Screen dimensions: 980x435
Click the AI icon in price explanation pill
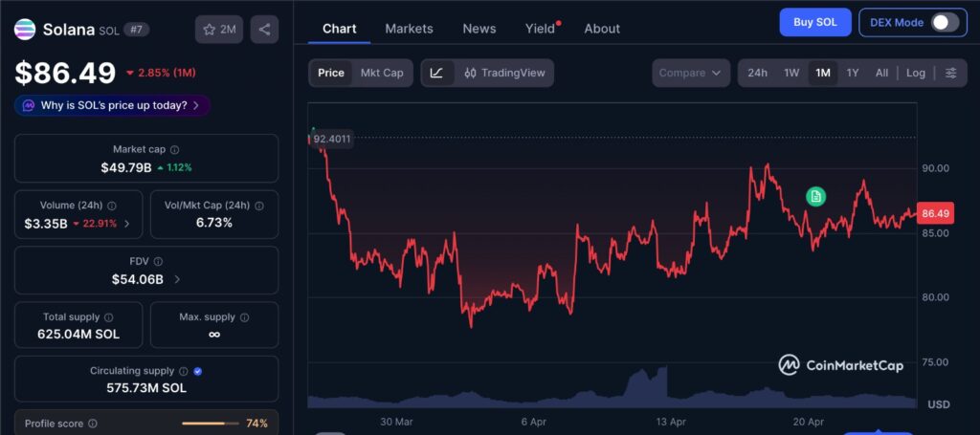point(29,105)
